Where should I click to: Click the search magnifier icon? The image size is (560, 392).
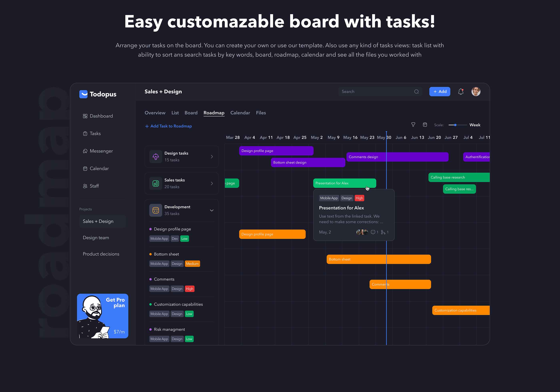click(x=417, y=92)
